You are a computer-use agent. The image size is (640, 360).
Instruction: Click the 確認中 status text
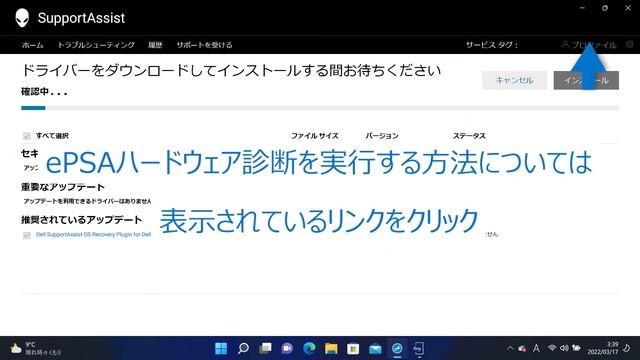coord(44,92)
